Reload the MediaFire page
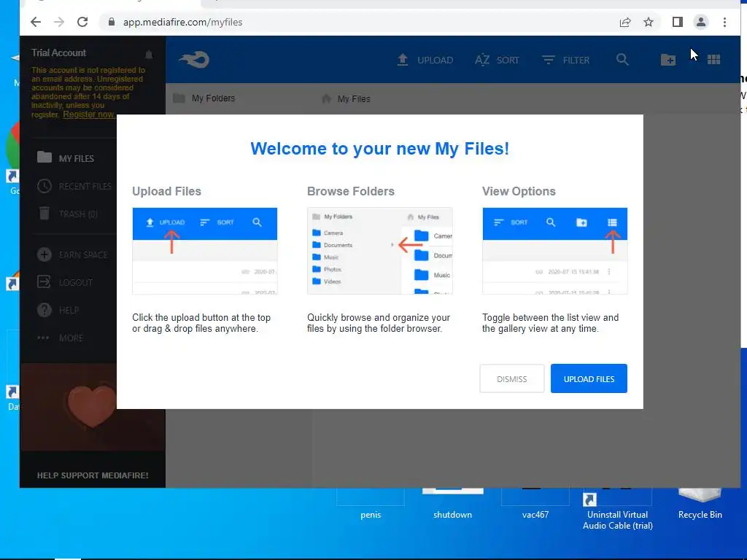The width and height of the screenshot is (747, 560). click(82, 22)
